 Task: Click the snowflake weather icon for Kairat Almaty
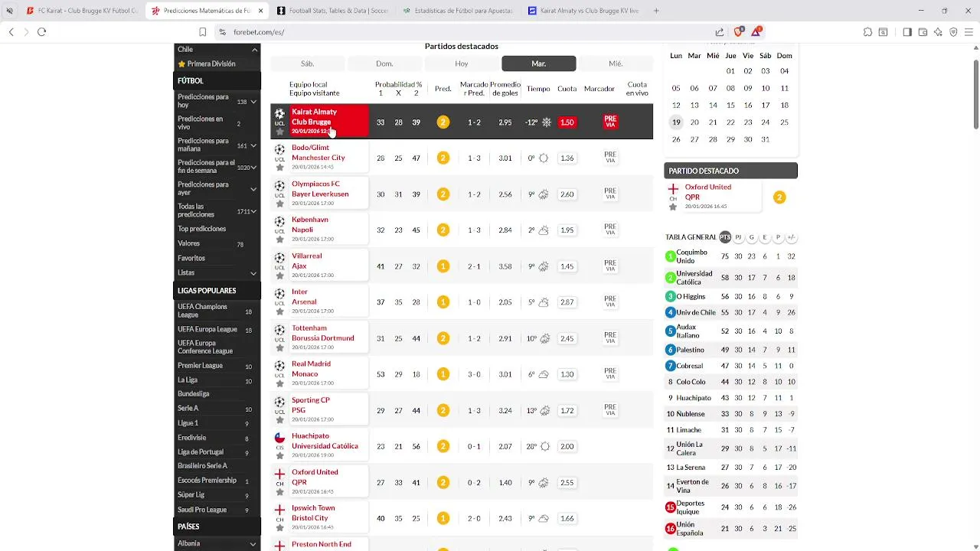[547, 122]
